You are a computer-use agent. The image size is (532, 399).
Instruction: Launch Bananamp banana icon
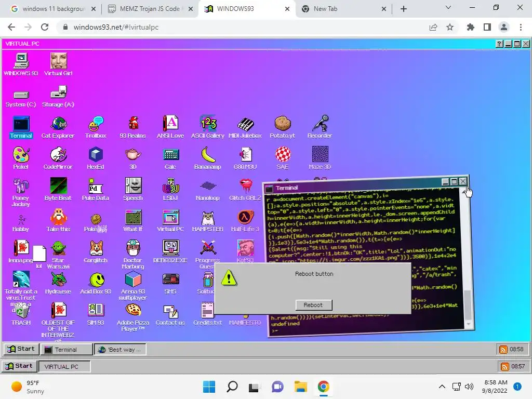[x=208, y=158]
